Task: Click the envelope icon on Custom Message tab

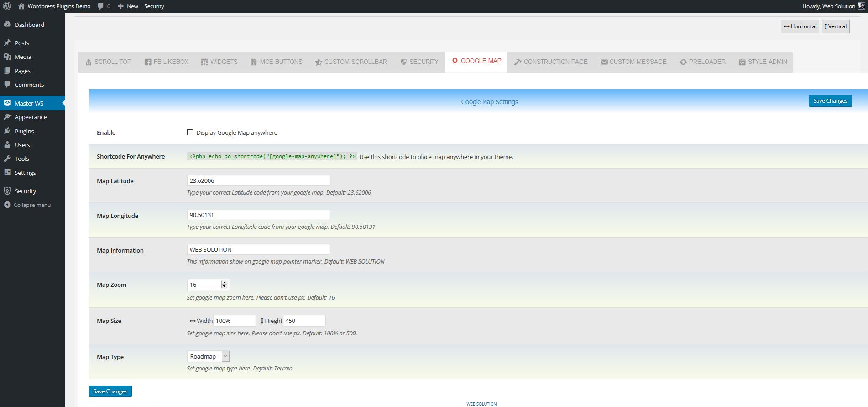Action: click(x=604, y=62)
